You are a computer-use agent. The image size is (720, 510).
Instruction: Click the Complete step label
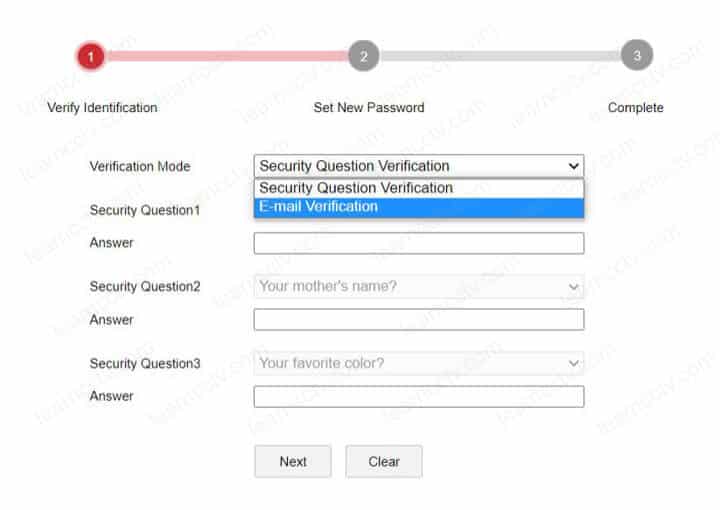[x=635, y=107]
